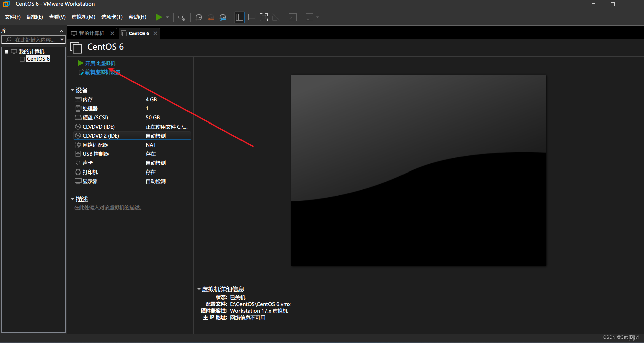Click the CentOS 6 VM icon in tab header
This screenshot has height=343, width=644.
76,47
